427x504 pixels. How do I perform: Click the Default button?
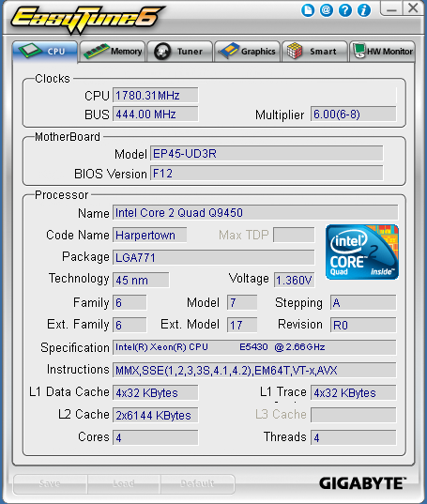[197, 483]
